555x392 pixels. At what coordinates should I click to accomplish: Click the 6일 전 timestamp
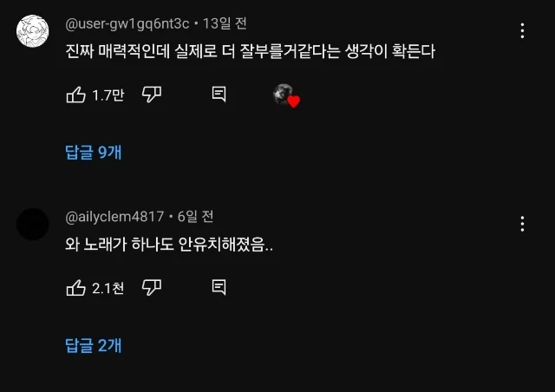[195, 216]
